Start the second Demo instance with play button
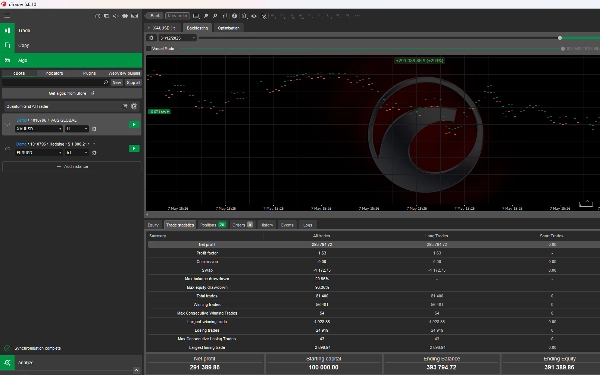 [x=134, y=148]
